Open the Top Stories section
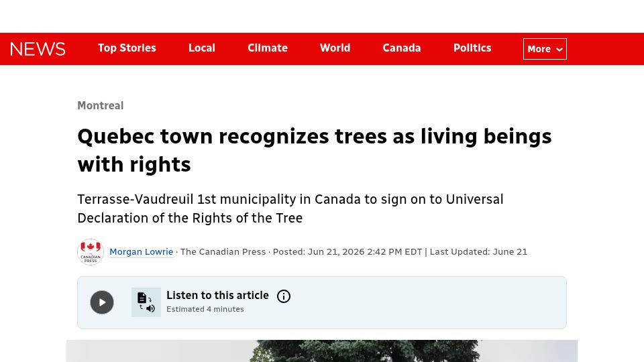This screenshot has height=362, width=644. coord(127,48)
